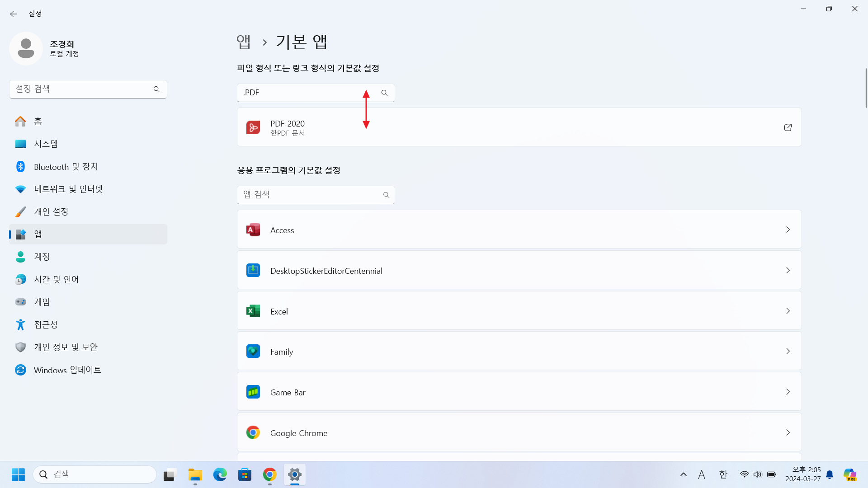The width and height of the screenshot is (868, 488).
Task: Click the 조경희 로컬 계정 profile name
Action: coord(64,48)
